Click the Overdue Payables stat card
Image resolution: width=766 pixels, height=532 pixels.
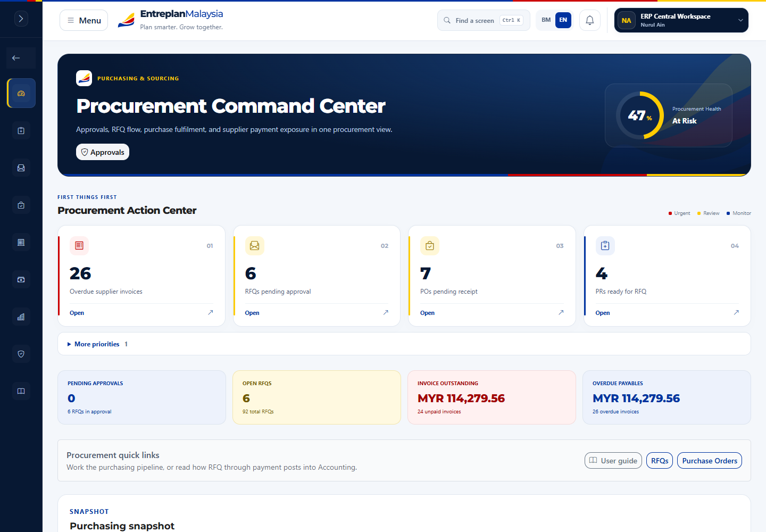[667, 397]
